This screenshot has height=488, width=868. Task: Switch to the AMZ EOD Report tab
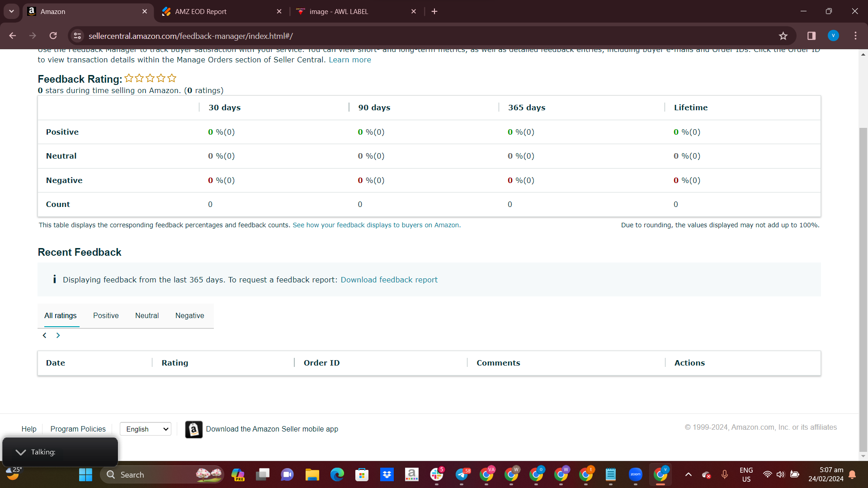point(222,11)
